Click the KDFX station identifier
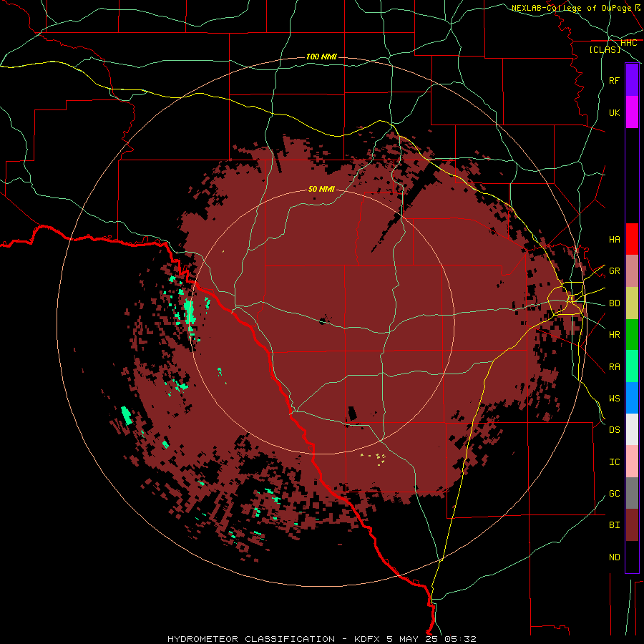 point(368,639)
